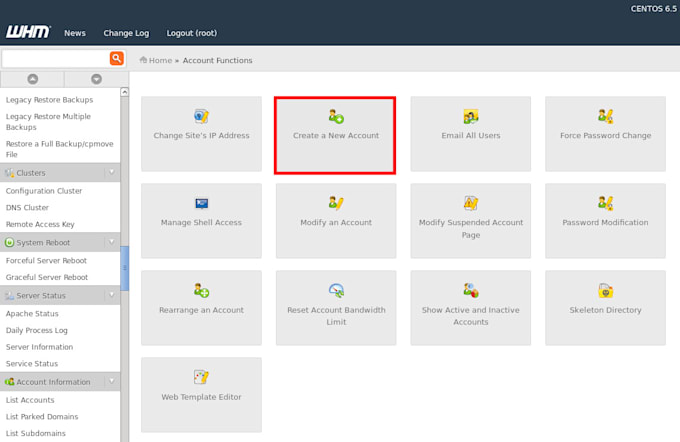Click the Force Password Change icon
680x442 pixels.
click(x=605, y=116)
